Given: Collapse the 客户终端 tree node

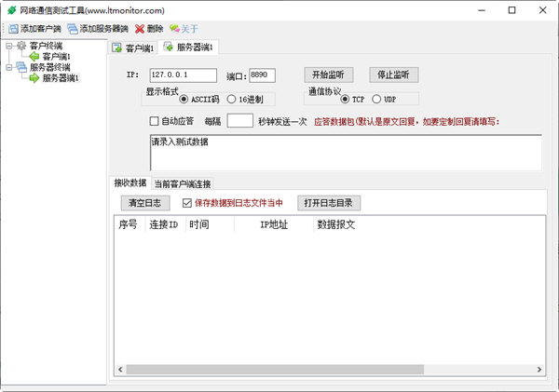Looking at the screenshot, I should pyautogui.click(x=9, y=46).
